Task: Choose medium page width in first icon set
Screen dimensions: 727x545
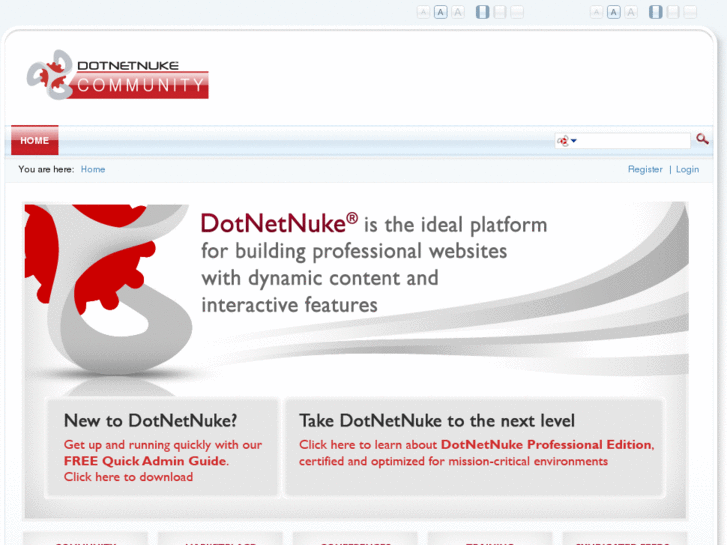Action: [500, 12]
